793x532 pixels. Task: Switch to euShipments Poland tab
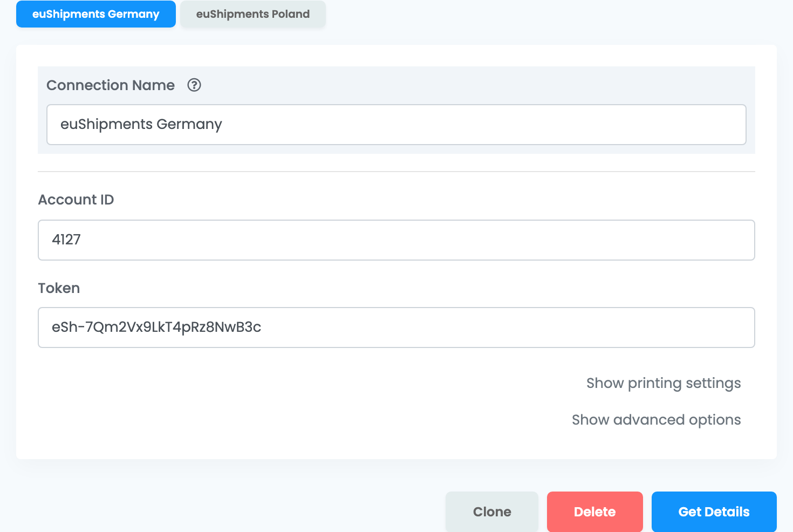point(253,14)
